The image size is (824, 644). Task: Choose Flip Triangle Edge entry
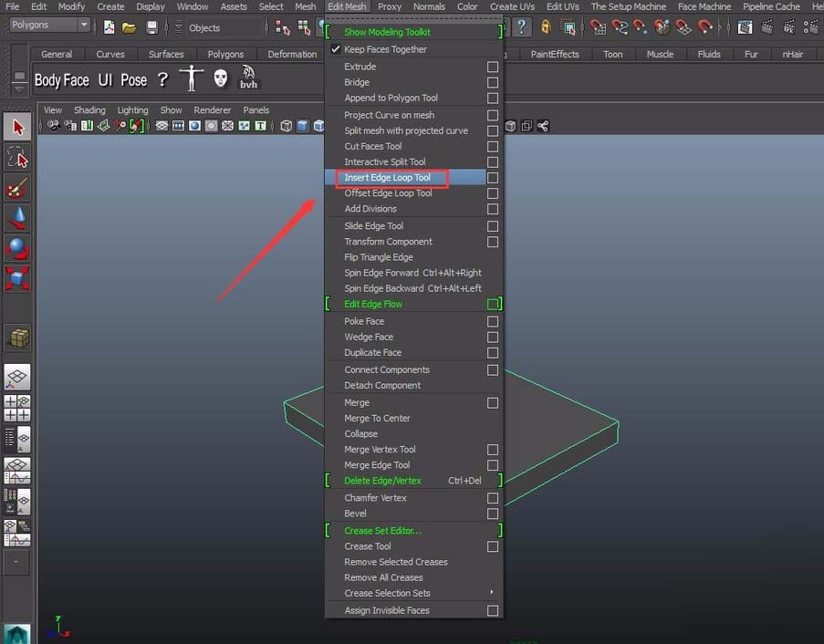[379, 257]
